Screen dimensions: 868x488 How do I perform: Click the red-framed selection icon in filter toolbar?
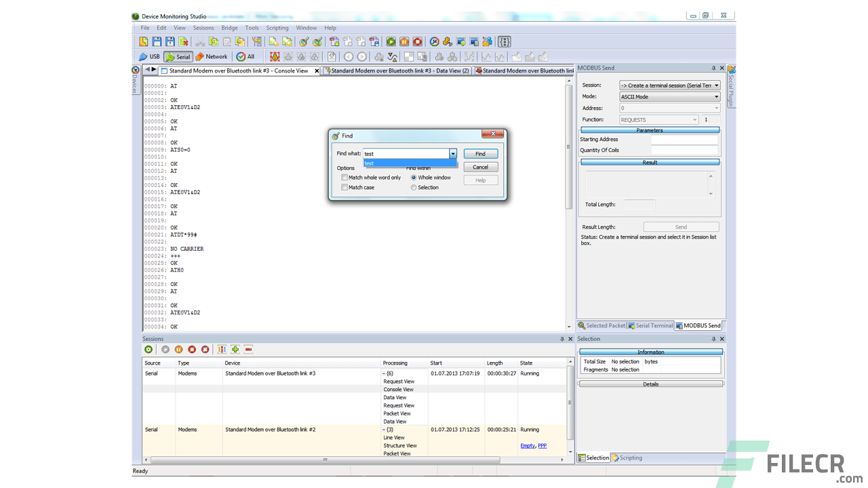275,57
